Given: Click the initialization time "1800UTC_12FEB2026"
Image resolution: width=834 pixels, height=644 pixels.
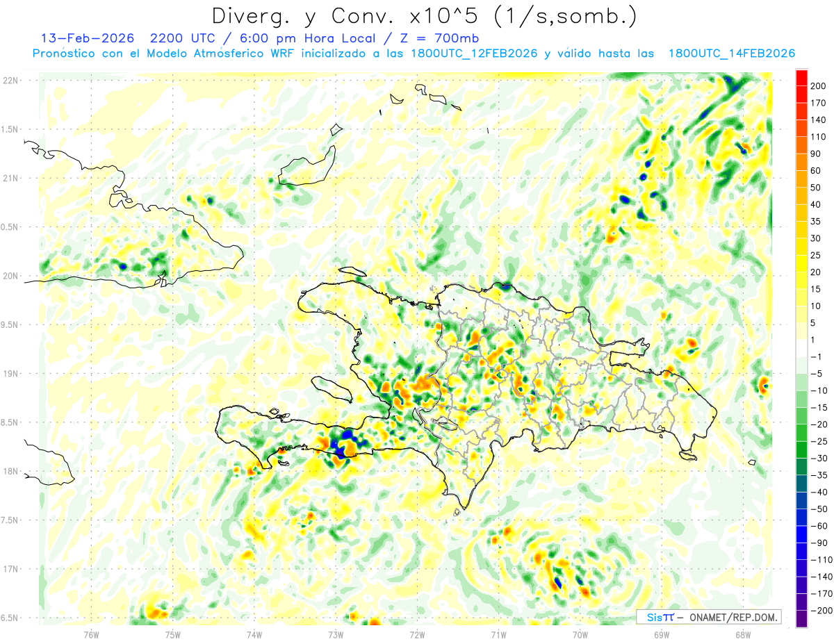Looking at the screenshot, I should pyautogui.click(x=474, y=53).
